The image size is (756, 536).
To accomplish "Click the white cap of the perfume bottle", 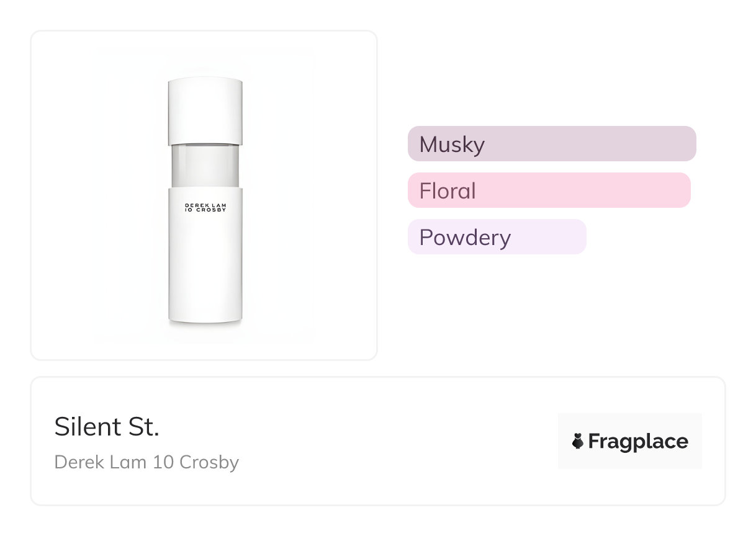I will pos(205,112).
